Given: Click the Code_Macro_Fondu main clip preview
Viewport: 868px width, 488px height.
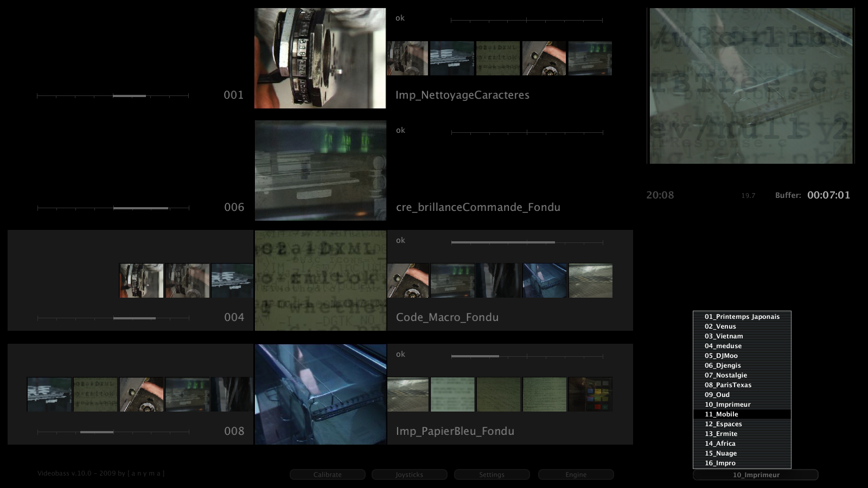Looking at the screenshot, I should point(320,280).
